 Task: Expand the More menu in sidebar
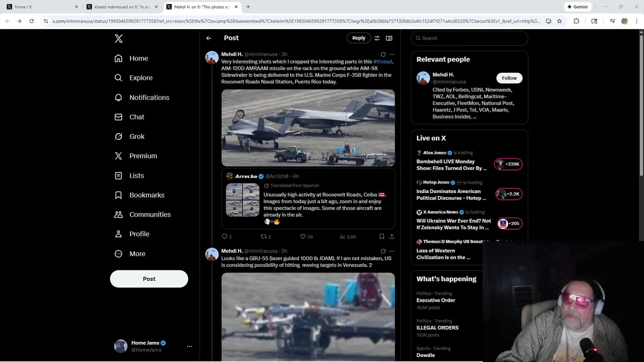[x=130, y=254]
